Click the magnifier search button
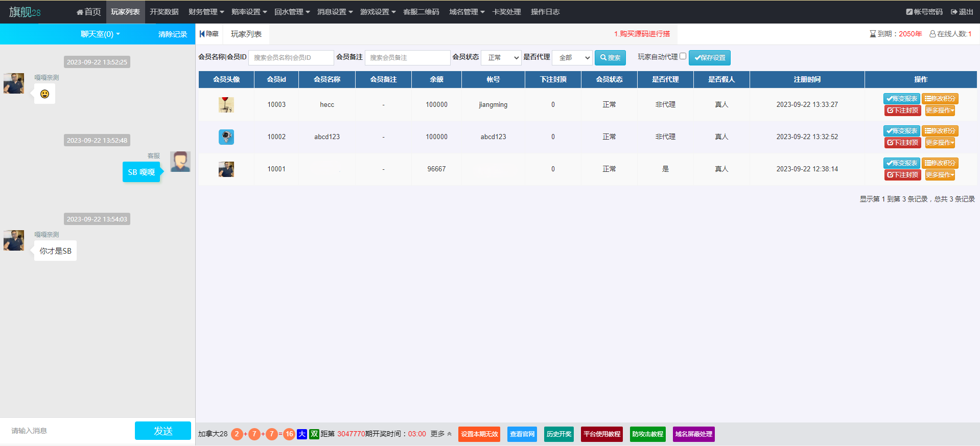This screenshot has width=980, height=446. 610,58
